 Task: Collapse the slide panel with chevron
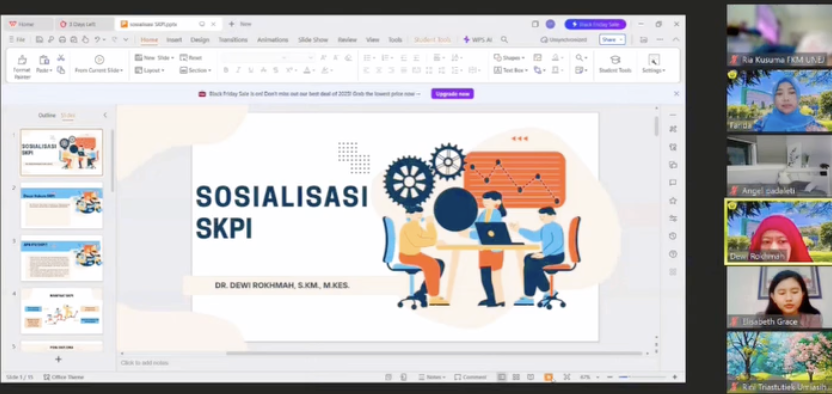click(105, 115)
